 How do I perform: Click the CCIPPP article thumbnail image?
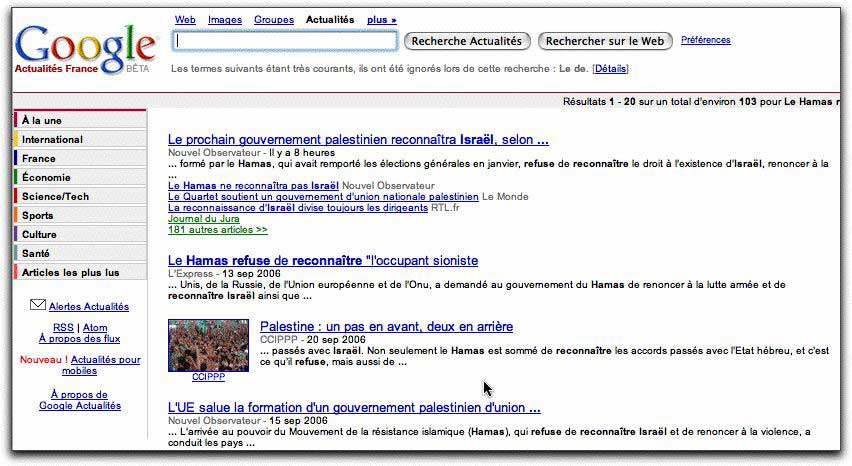tap(209, 345)
